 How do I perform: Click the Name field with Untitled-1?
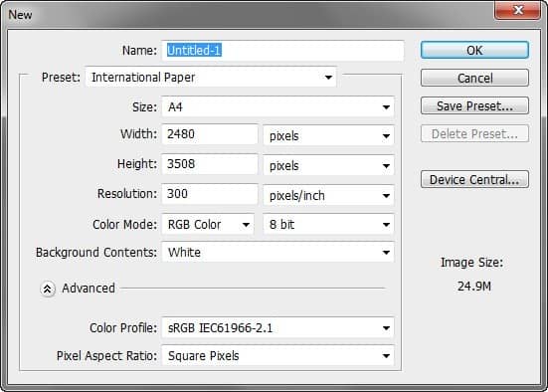[x=282, y=51]
